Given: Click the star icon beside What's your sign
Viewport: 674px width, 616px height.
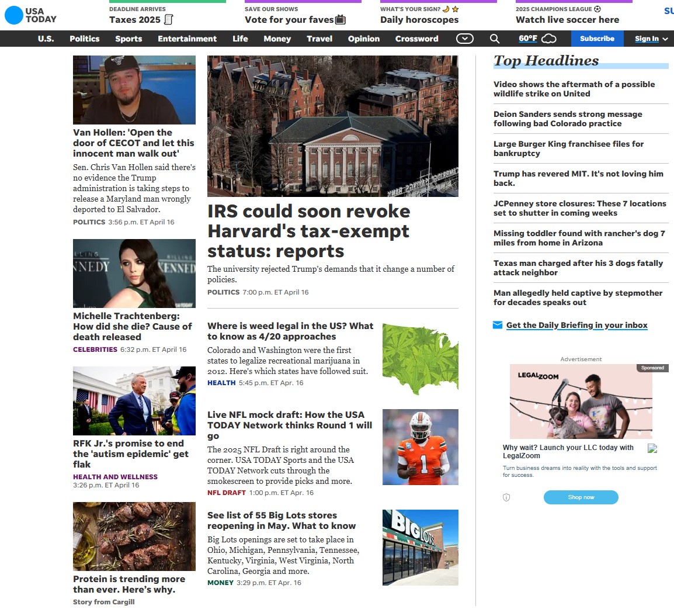Looking at the screenshot, I should (x=455, y=9).
